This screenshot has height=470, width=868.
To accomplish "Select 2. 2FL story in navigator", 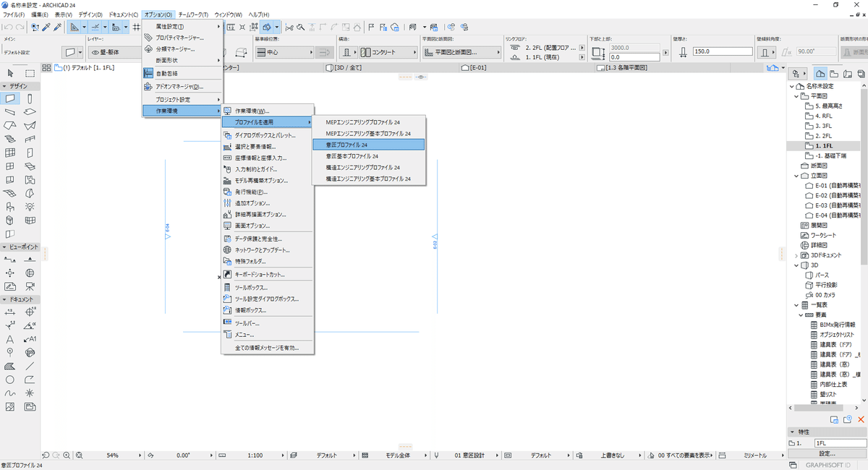I will click(825, 135).
